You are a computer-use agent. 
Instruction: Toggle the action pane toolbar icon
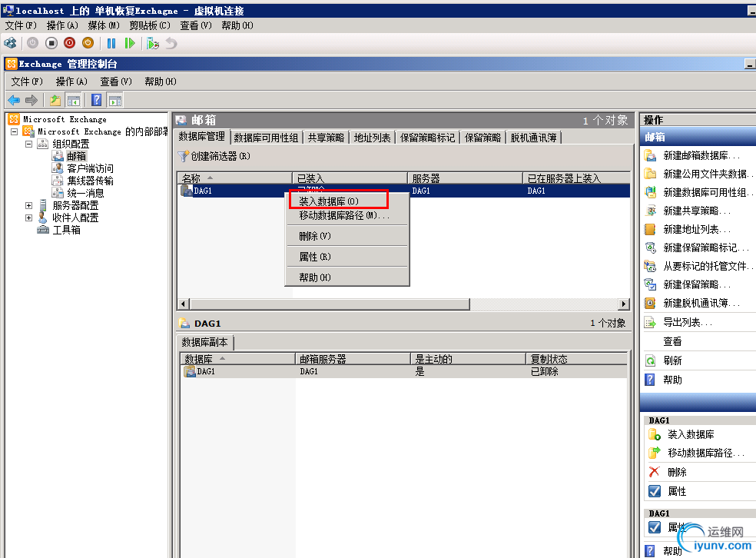[115, 101]
